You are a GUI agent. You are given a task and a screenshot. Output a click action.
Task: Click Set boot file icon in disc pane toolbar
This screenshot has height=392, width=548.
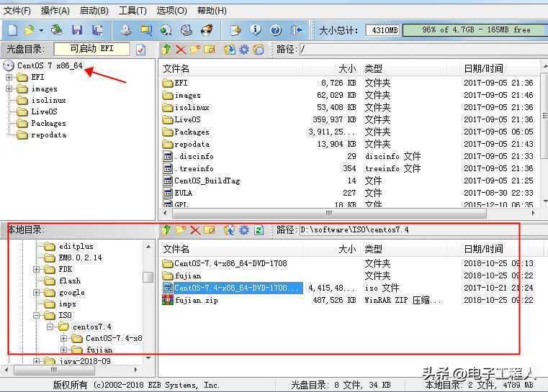[x=259, y=50]
